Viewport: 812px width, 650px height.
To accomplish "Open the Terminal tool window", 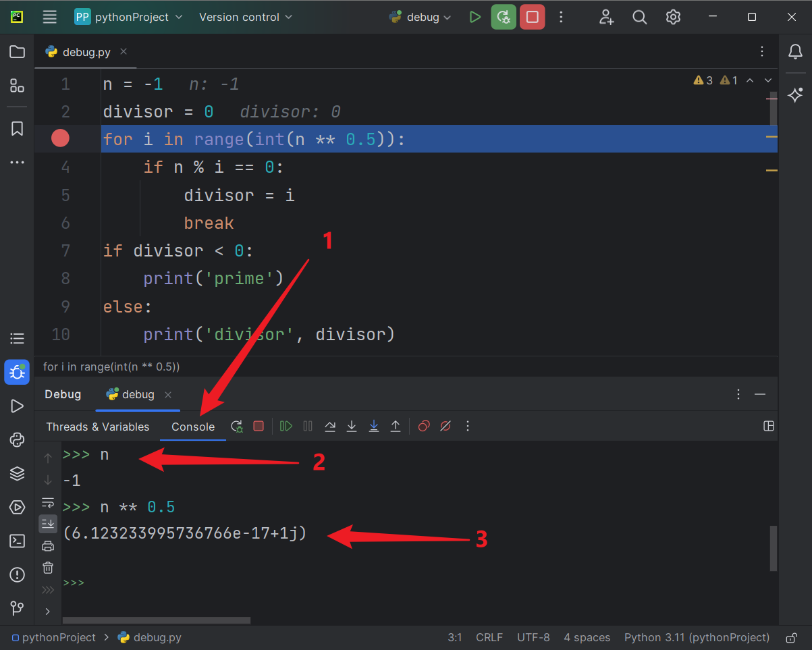I will [18, 541].
